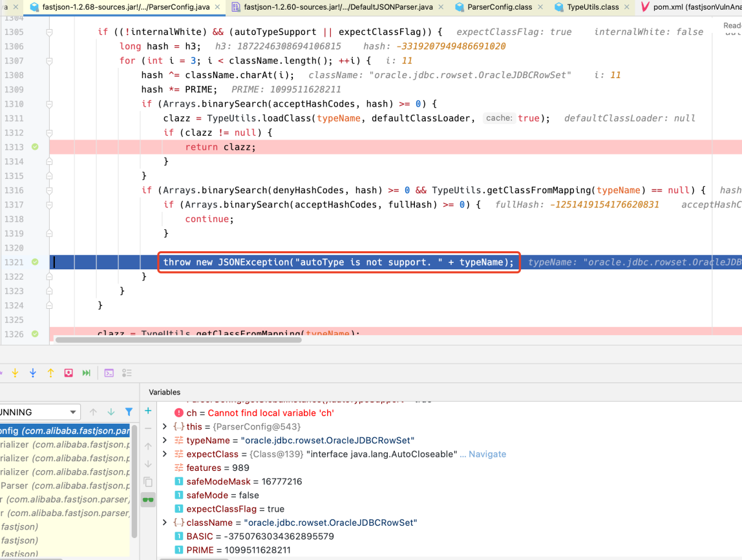The height and width of the screenshot is (560, 742).
Task: Expand the expectClass variable node
Action: pyautogui.click(x=165, y=453)
